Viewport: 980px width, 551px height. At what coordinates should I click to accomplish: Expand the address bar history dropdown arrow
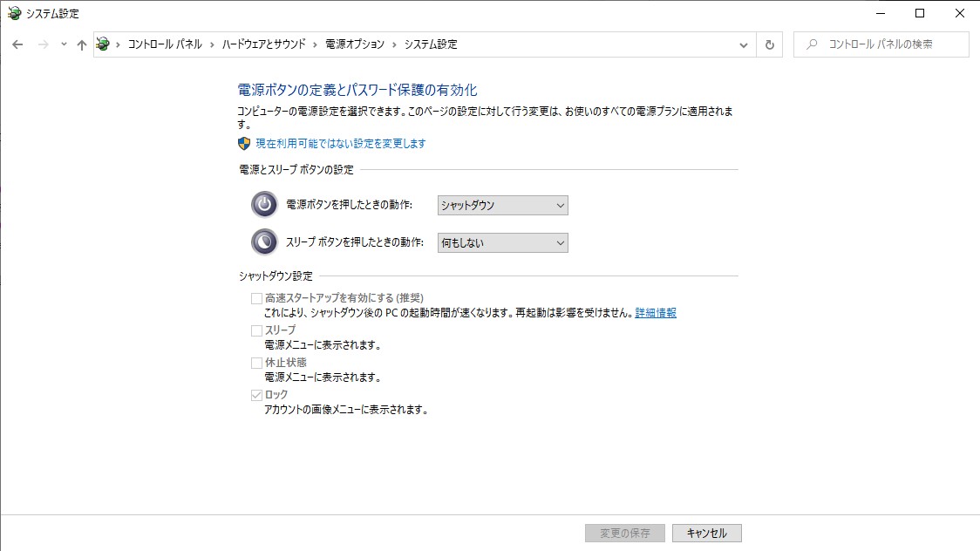tap(743, 44)
